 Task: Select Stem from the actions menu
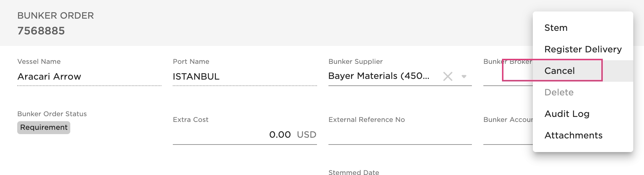point(556,28)
